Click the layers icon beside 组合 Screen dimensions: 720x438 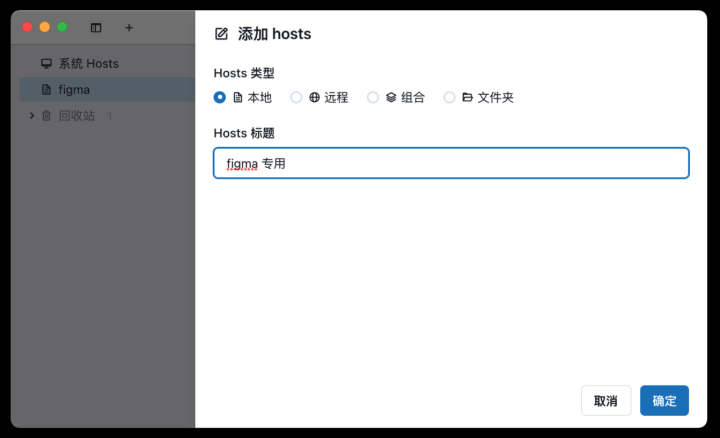click(x=391, y=97)
